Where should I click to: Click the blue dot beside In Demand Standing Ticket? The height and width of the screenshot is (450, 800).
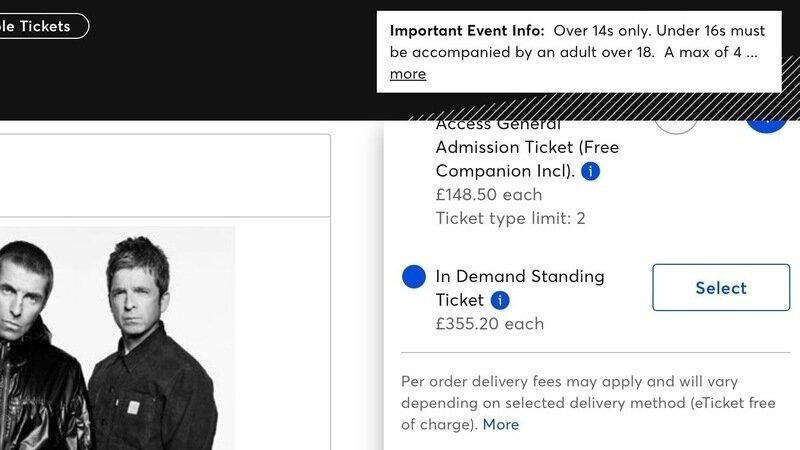coord(413,278)
